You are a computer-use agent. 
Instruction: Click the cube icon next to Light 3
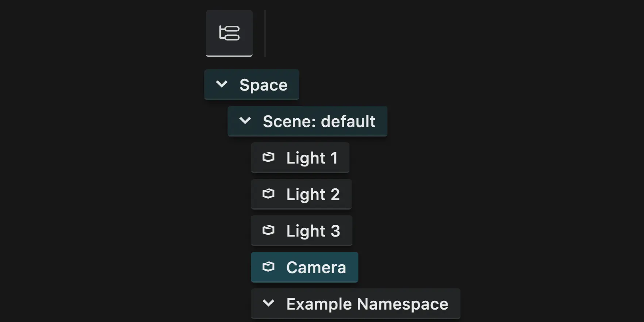pyautogui.click(x=269, y=230)
